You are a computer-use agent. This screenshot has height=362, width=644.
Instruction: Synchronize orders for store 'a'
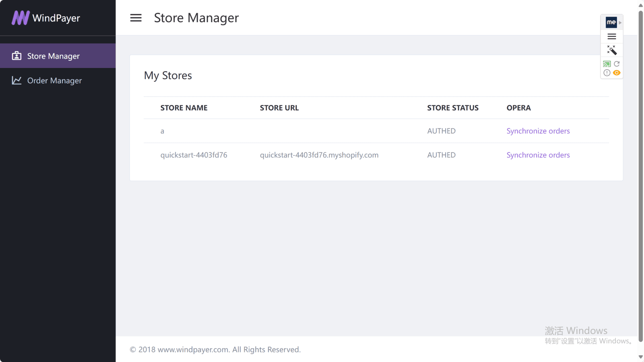[x=538, y=131]
